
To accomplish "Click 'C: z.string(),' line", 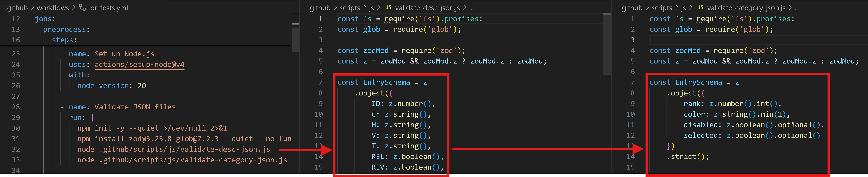I will (x=401, y=114).
